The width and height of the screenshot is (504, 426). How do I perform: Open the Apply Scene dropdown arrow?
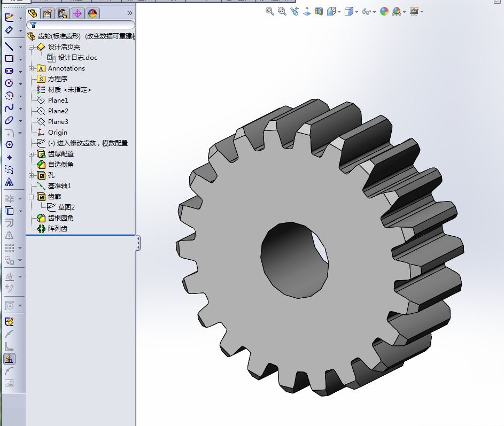(405, 12)
